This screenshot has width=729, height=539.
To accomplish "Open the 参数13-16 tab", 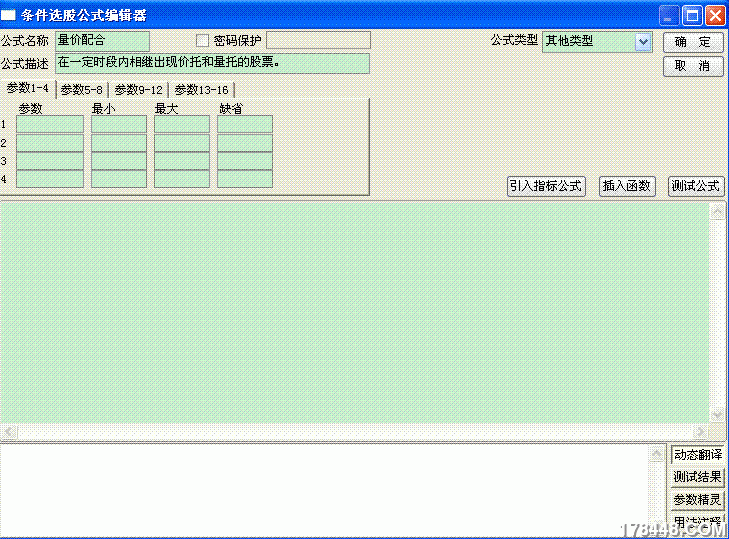I will click(x=201, y=90).
